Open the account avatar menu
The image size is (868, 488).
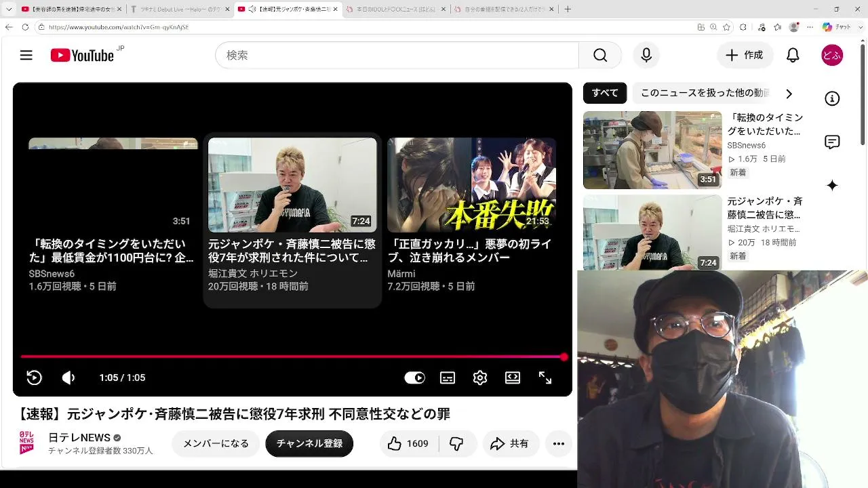point(832,56)
